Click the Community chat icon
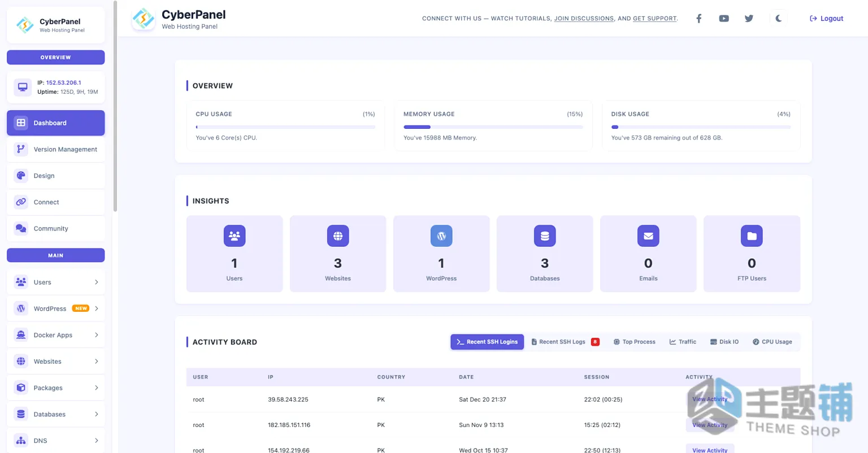The width and height of the screenshot is (868, 453). 21,229
